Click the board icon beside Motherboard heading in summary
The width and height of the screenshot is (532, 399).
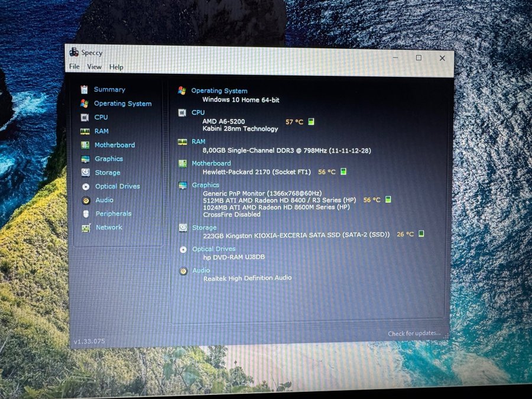click(x=183, y=164)
